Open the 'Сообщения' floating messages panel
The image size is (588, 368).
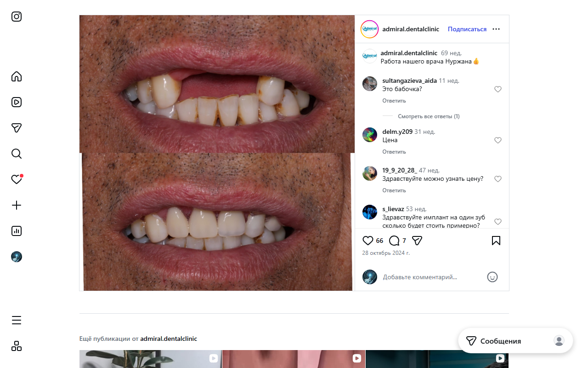tap(500, 341)
